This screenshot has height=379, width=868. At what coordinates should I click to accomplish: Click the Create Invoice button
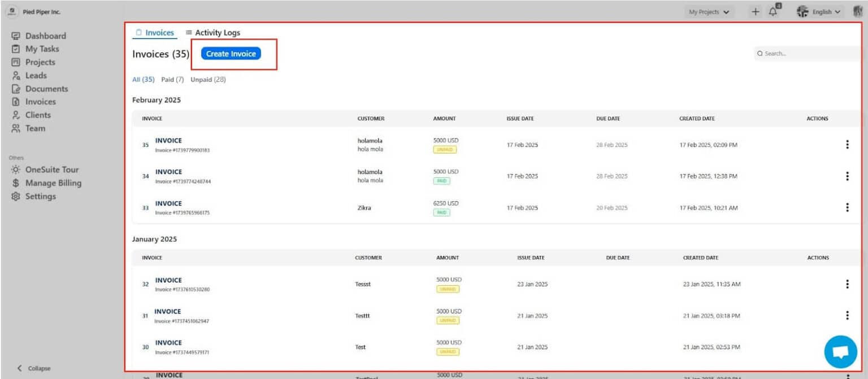(x=231, y=54)
